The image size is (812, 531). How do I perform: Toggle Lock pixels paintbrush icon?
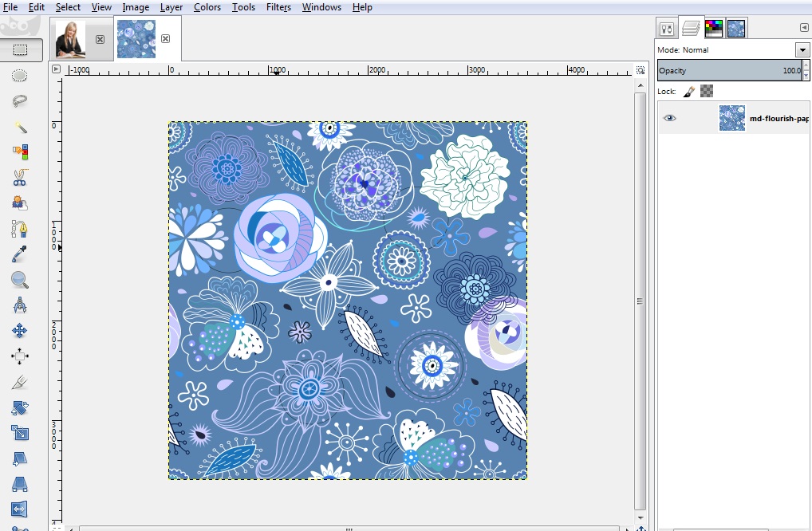point(688,92)
